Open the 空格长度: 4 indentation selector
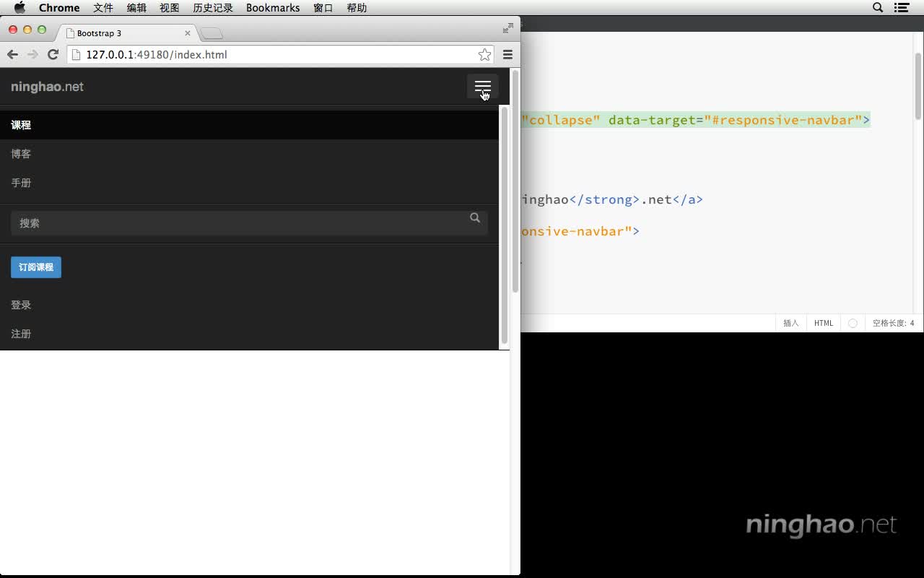 tap(893, 323)
